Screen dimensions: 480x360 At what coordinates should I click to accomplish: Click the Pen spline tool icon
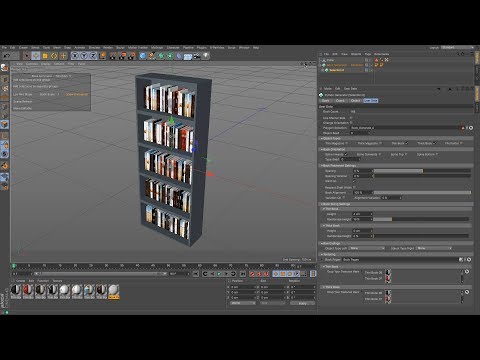[152, 56]
